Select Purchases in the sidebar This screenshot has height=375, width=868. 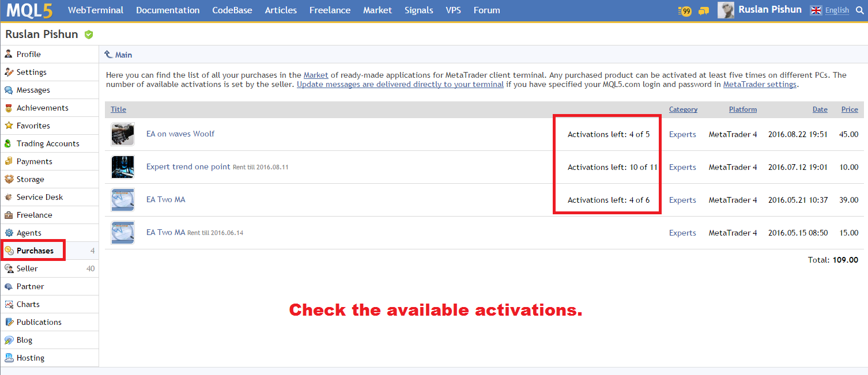coord(35,251)
